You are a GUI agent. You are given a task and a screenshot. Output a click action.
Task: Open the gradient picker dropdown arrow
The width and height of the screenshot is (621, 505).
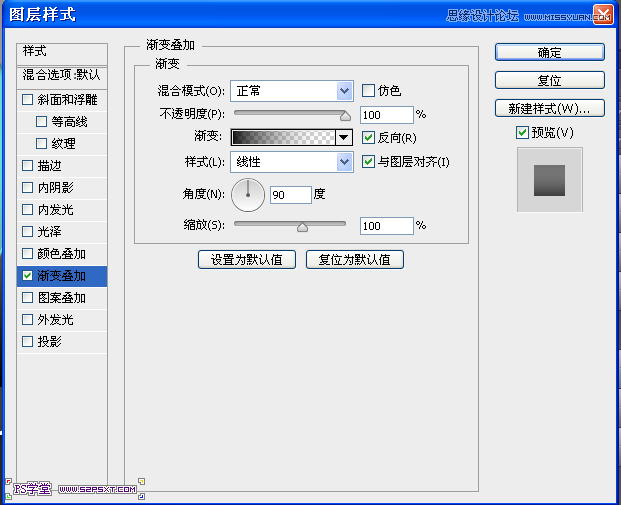(x=344, y=137)
